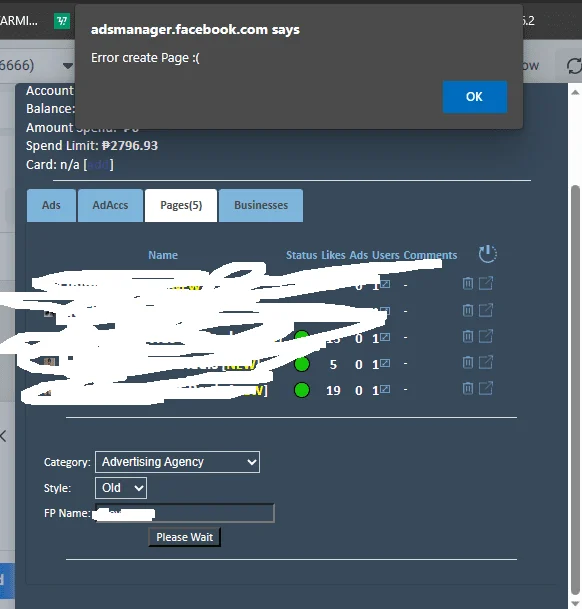582x609 pixels.
Task: Edit users of the first row page
Action: pyautogui.click(x=385, y=284)
